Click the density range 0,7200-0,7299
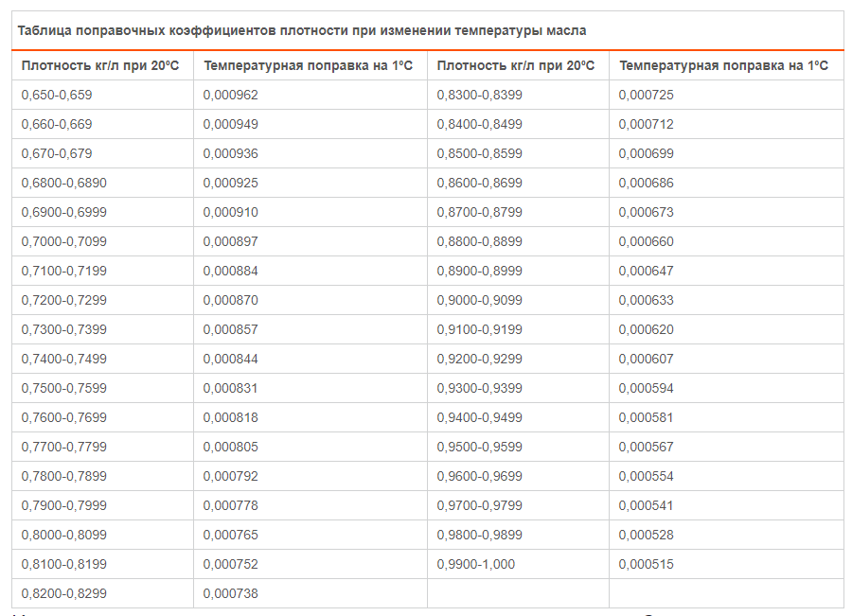 click(x=63, y=300)
